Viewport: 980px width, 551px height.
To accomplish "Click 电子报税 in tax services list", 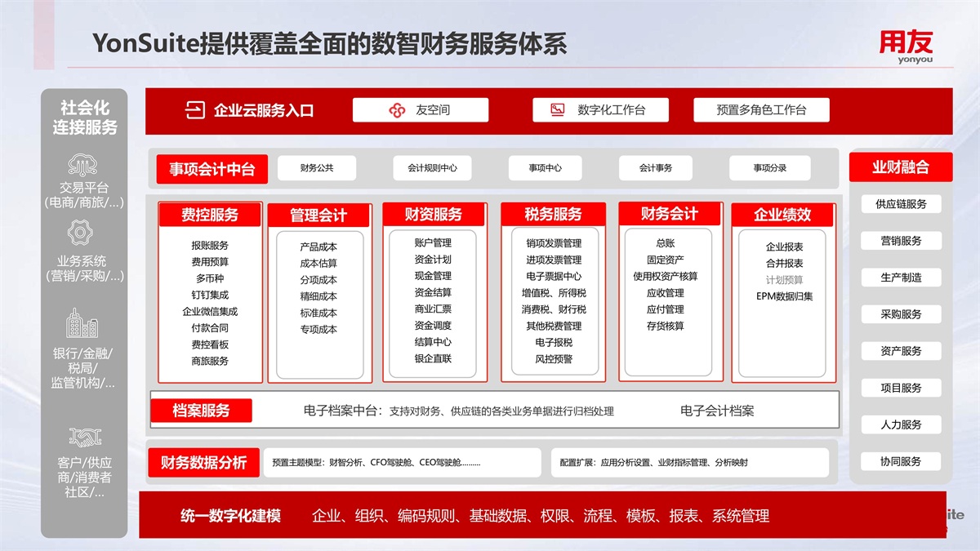I will (554, 343).
